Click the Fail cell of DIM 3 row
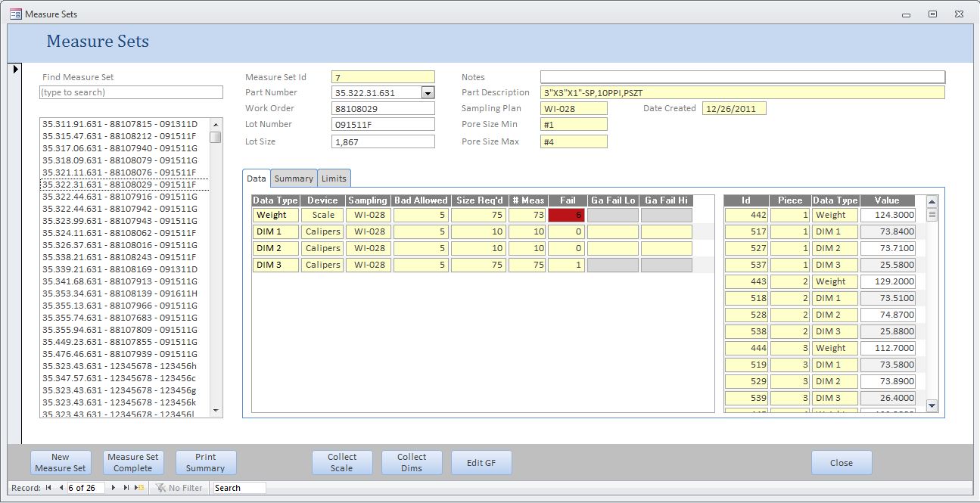The width and height of the screenshot is (980, 503). 566,265
